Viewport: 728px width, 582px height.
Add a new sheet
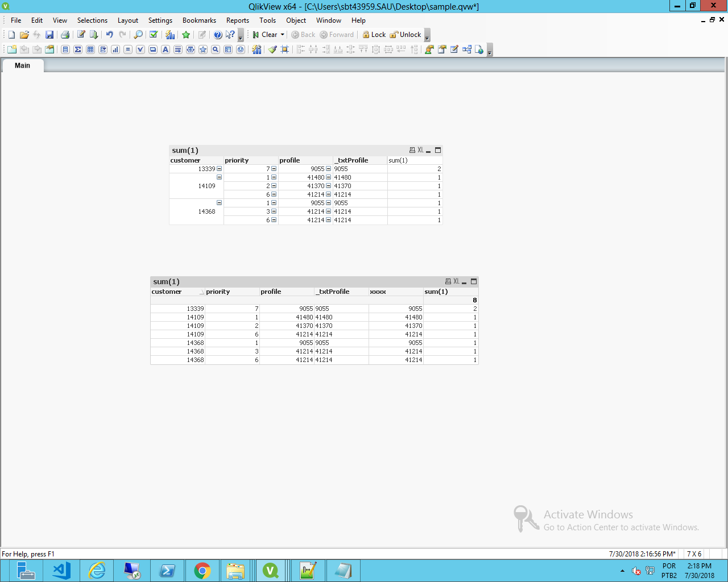[11, 49]
